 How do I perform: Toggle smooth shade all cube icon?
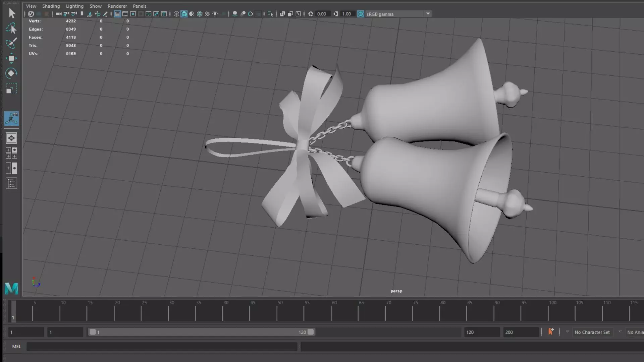184,14
